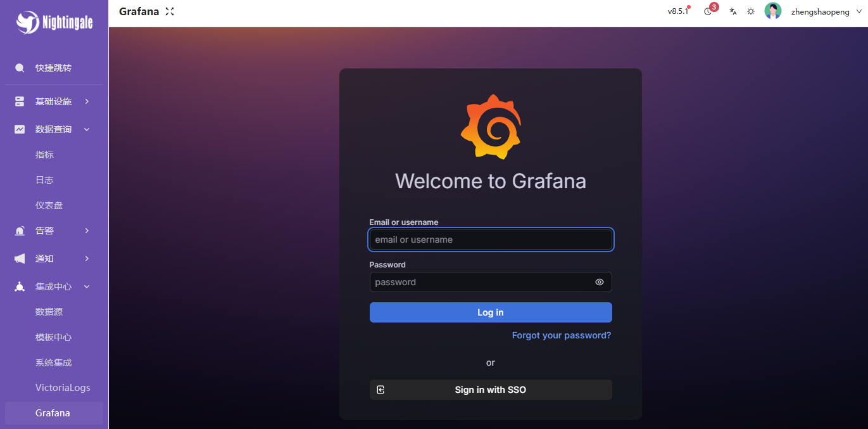Click Forgot your password? link

pyautogui.click(x=562, y=335)
